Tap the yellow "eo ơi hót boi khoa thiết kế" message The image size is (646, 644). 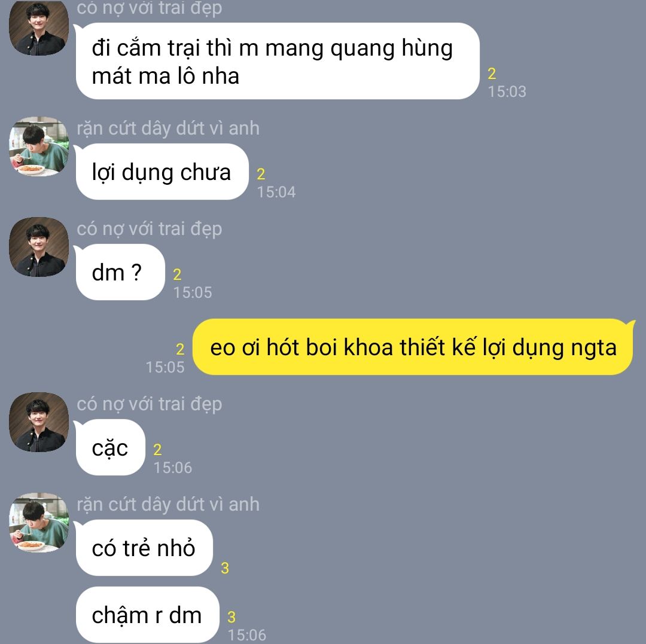413,347
